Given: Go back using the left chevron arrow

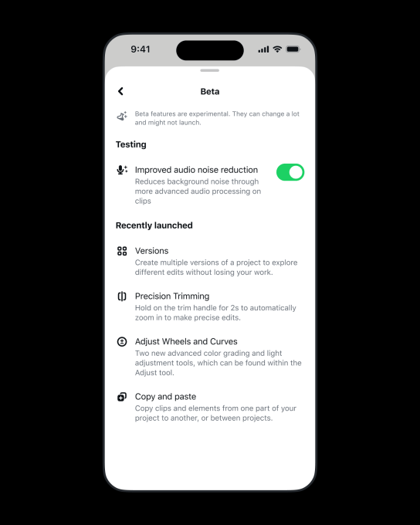Looking at the screenshot, I should coord(120,91).
